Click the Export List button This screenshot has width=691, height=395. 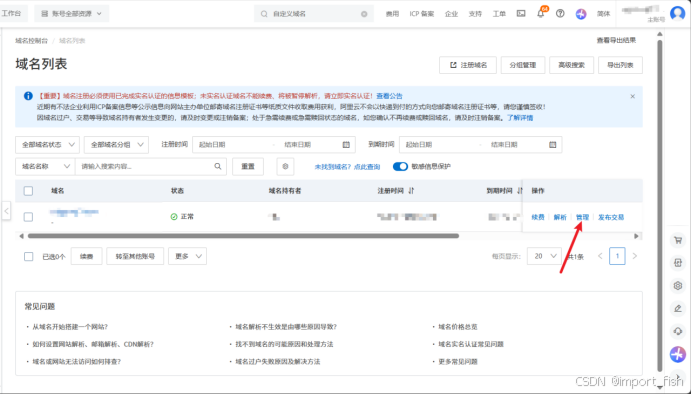(620, 65)
